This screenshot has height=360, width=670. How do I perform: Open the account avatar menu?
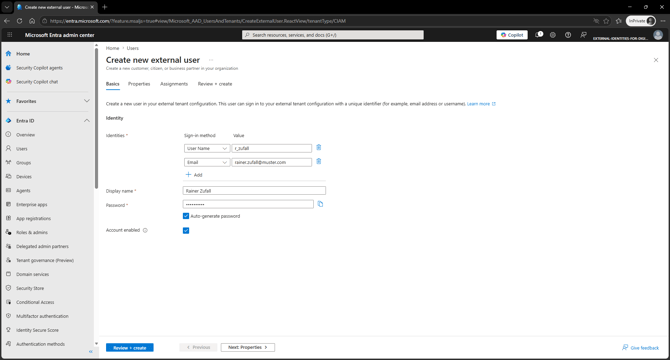tap(658, 35)
